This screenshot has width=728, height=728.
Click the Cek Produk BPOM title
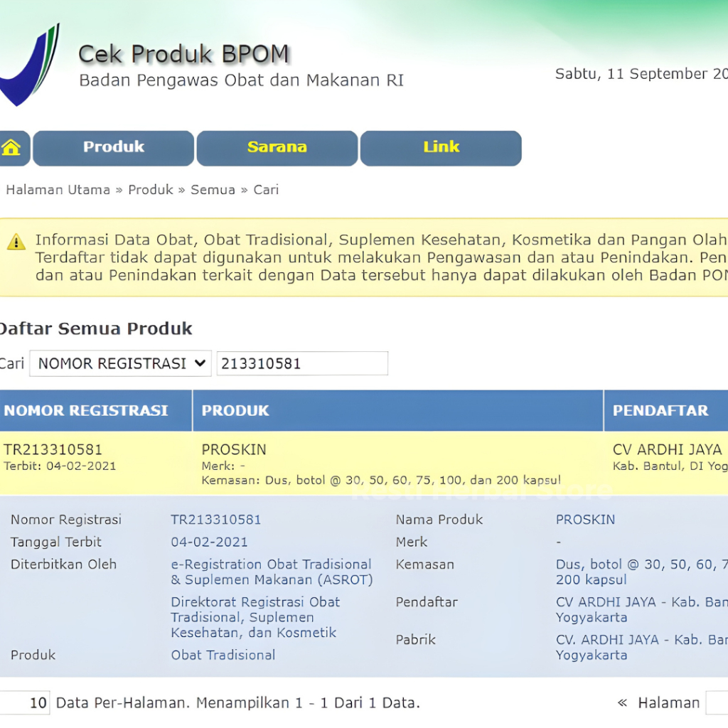(x=184, y=54)
